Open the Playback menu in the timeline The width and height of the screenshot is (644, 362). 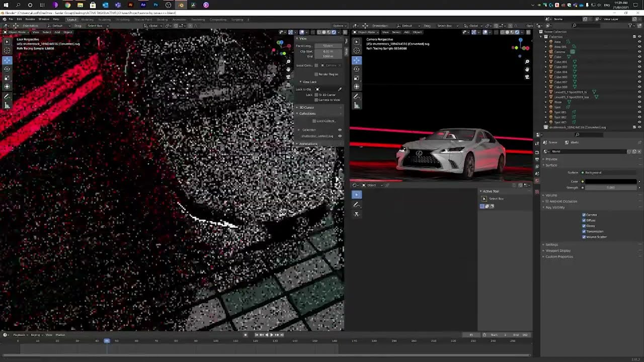20,335
